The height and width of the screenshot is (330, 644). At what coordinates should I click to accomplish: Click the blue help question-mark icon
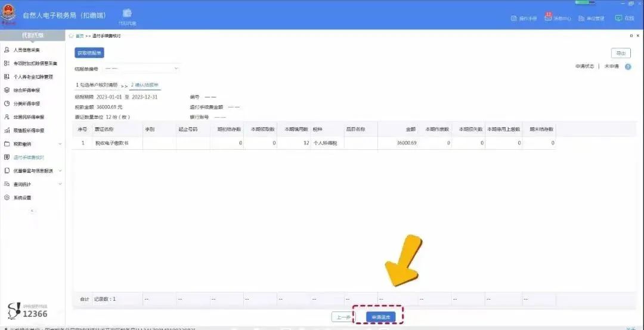point(628,67)
